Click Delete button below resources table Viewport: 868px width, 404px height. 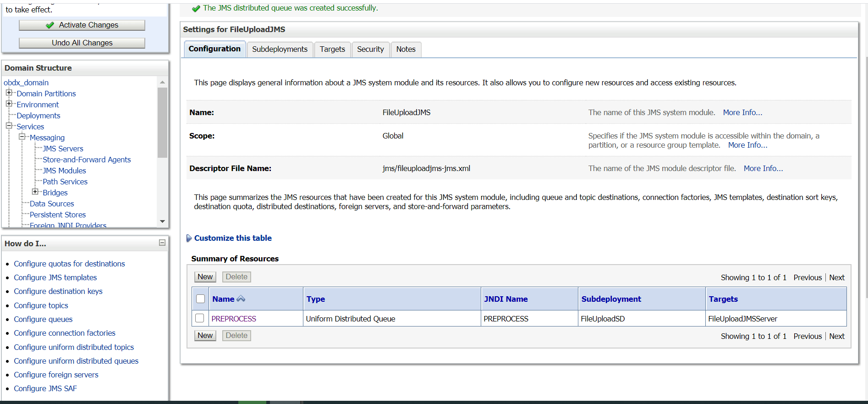tap(236, 336)
